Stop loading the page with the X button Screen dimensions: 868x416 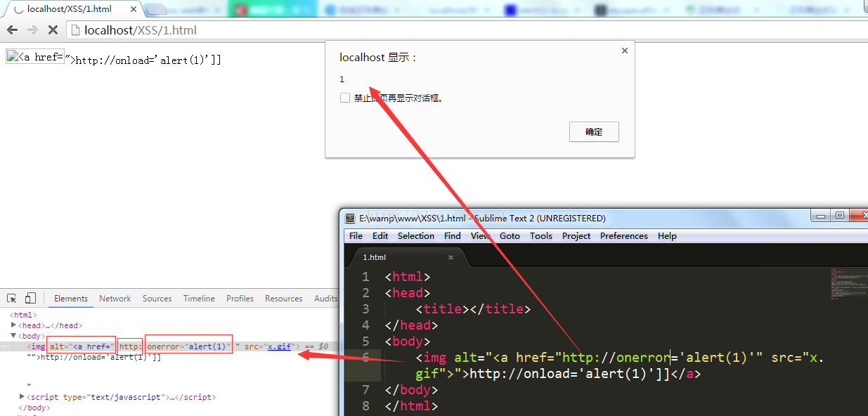pyautogui.click(x=53, y=30)
